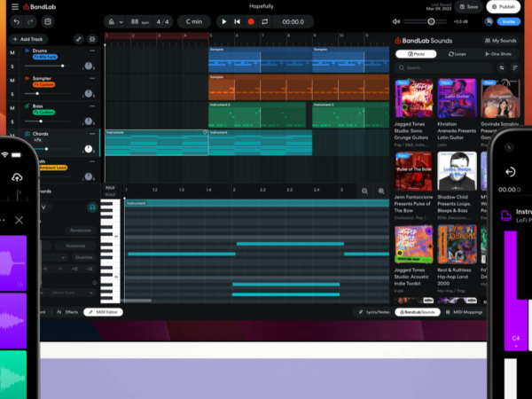This screenshot has width=532, height=399.
Task: Click the BandLab Sounds search field
Action: [444, 68]
